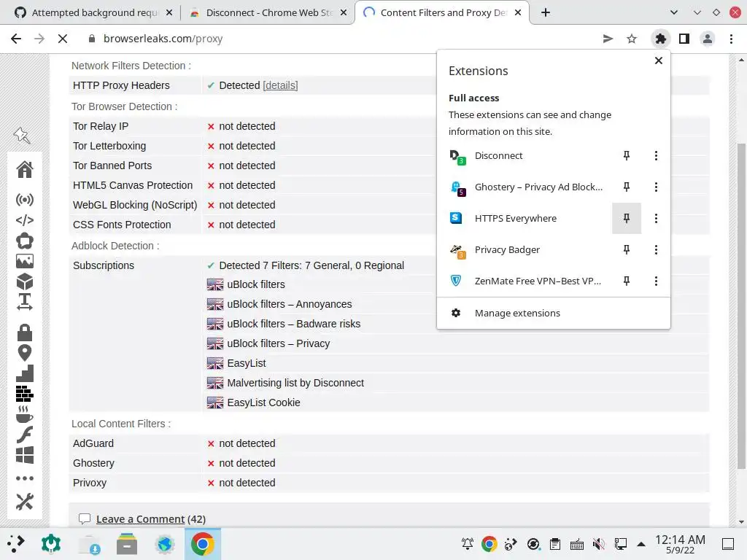Screen dimensions: 747x560
Task: Click the flower-shaped chat sidebar icon
Action: [25, 241]
